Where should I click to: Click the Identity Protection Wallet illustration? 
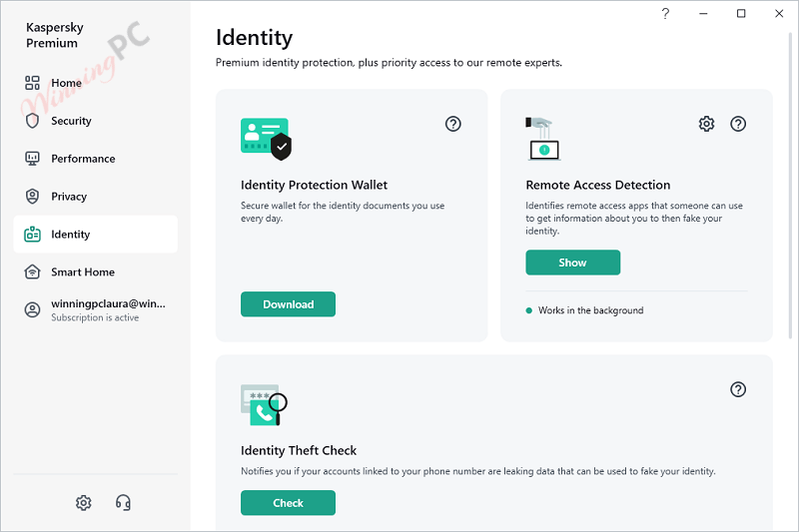pyautogui.click(x=266, y=139)
